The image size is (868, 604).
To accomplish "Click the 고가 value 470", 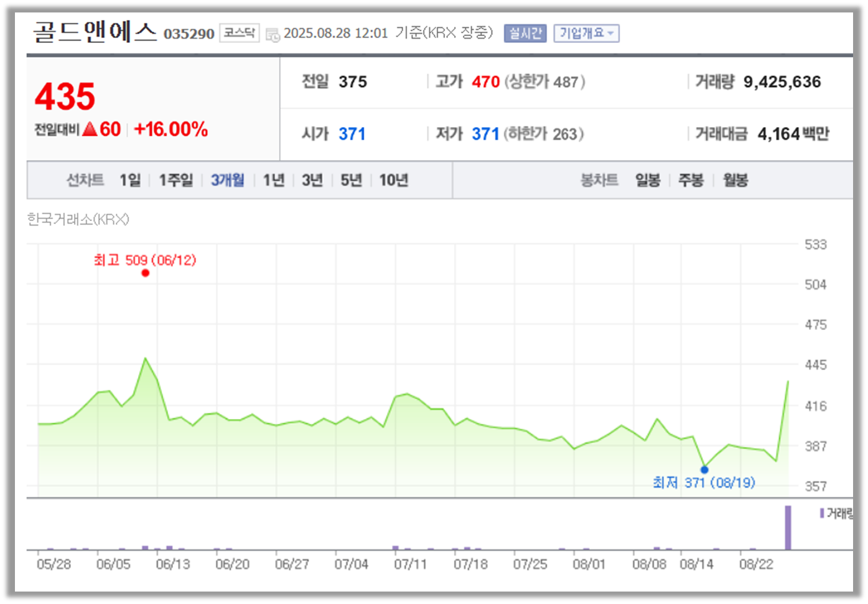I will pos(485,82).
